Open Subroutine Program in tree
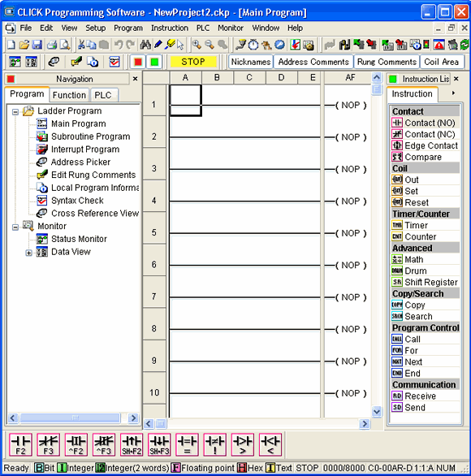471x476 pixels. pos(90,136)
